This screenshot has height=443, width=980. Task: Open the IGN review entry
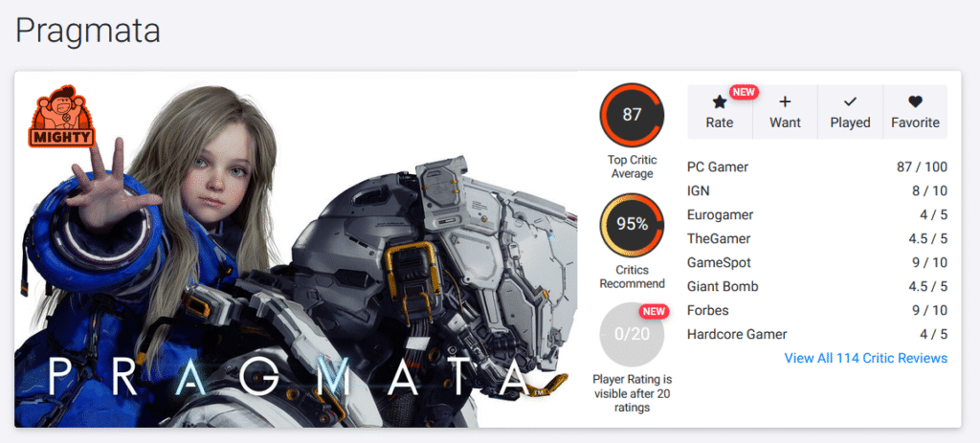pyautogui.click(x=817, y=190)
